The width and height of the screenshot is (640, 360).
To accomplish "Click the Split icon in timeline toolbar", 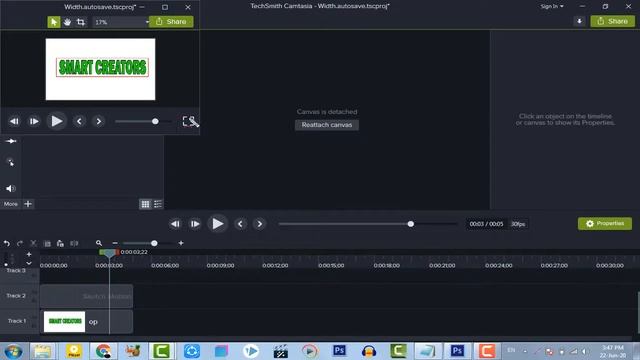I will click(74, 243).
